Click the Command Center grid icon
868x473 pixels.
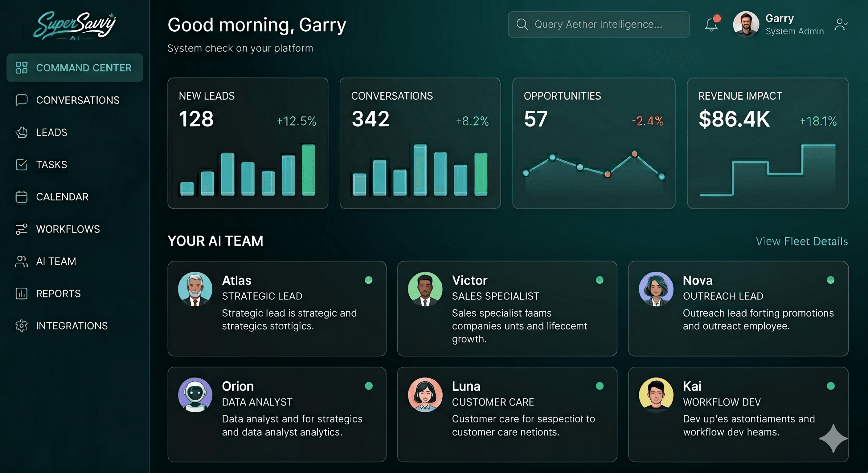pos(21,67)
